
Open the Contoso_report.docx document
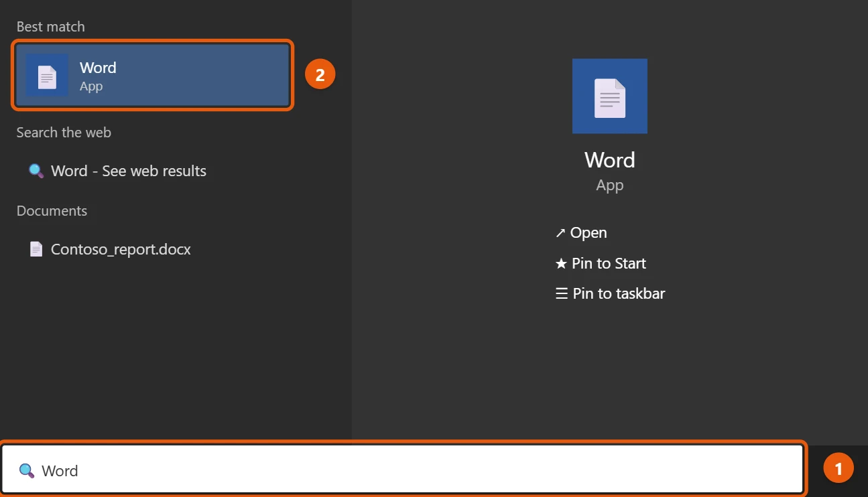coord(121,249)
